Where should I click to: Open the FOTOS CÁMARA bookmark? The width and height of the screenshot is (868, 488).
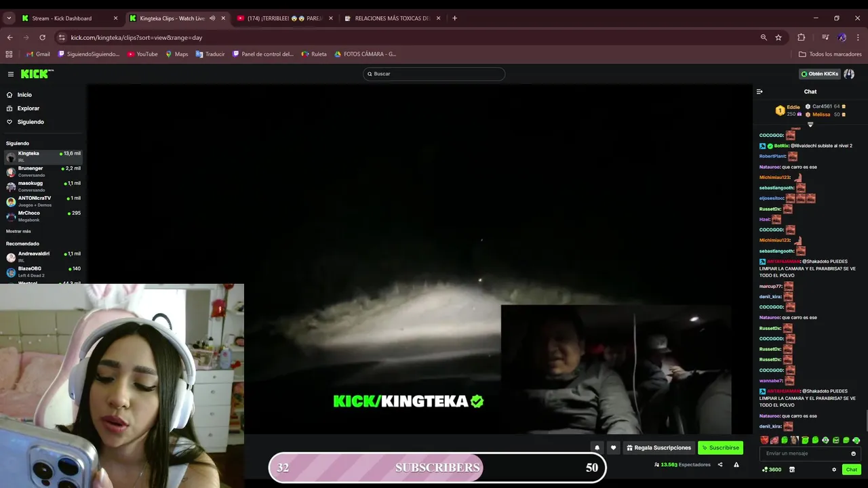(x=366, y=54)
